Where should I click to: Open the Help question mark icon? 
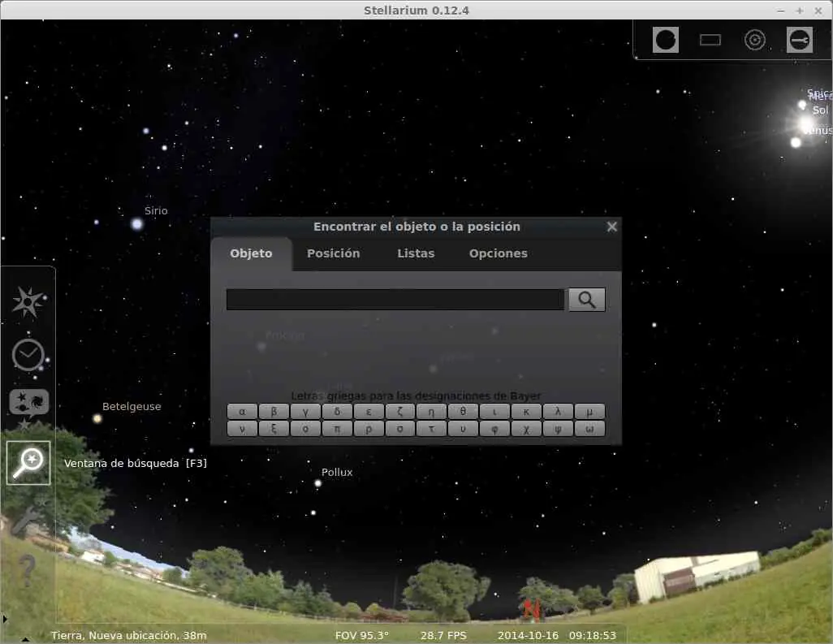coord(27,569)
